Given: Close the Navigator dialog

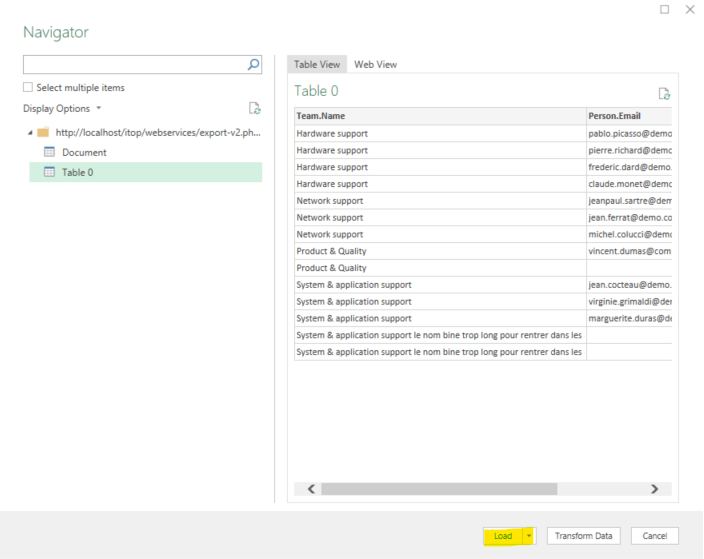Looking at the screenshot, I should pos(689,10).
